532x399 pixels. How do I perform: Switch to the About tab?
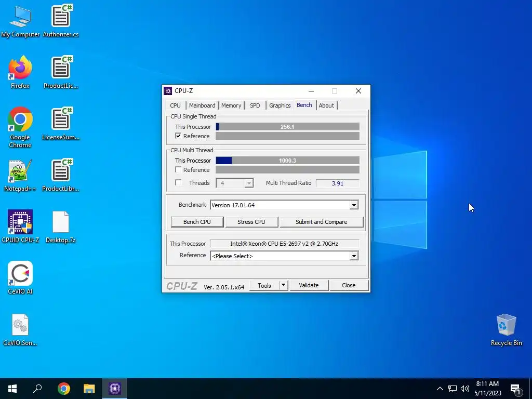pyautogui.click(x=326, y=105)
